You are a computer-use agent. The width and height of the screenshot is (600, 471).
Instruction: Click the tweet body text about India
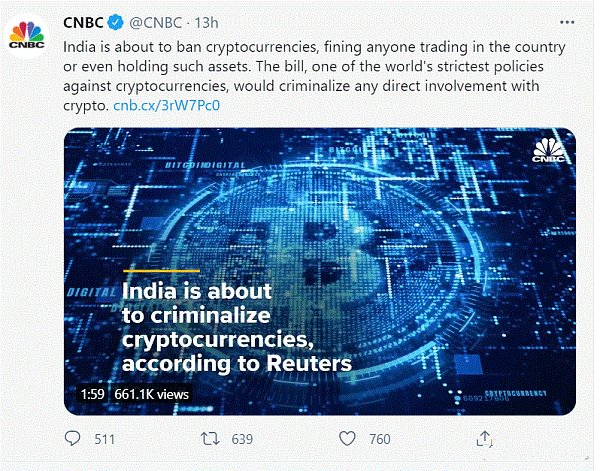pos(314,76)
